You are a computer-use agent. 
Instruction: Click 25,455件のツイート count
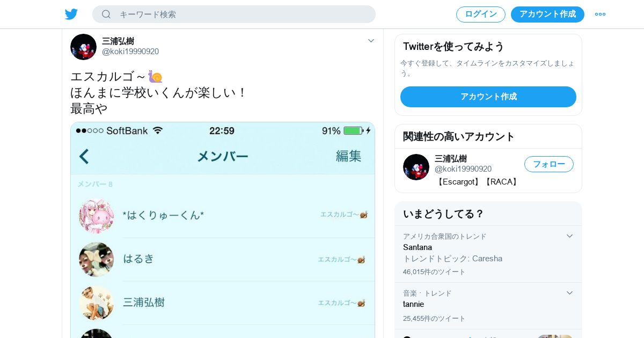click(x=435, y=319)
